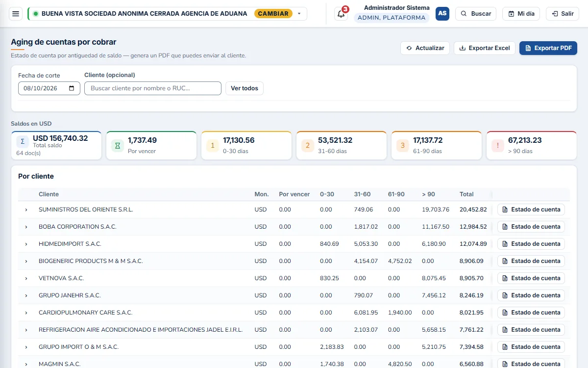Viewport: 588px width, 368px height.
Task: Open the hamburger navigation menu
Action: [16, 14]
